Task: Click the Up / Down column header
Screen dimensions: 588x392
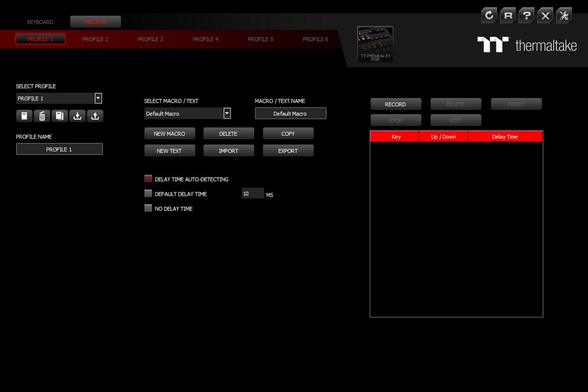Action: [443, 137]
